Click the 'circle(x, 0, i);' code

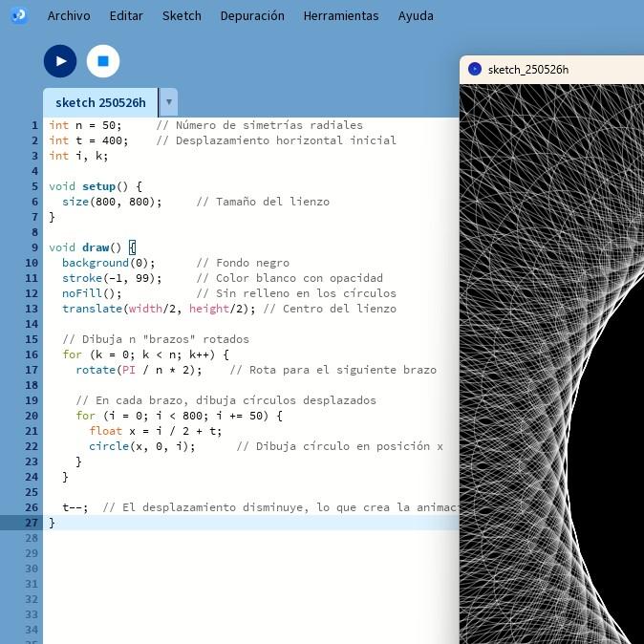pos(142,446)
